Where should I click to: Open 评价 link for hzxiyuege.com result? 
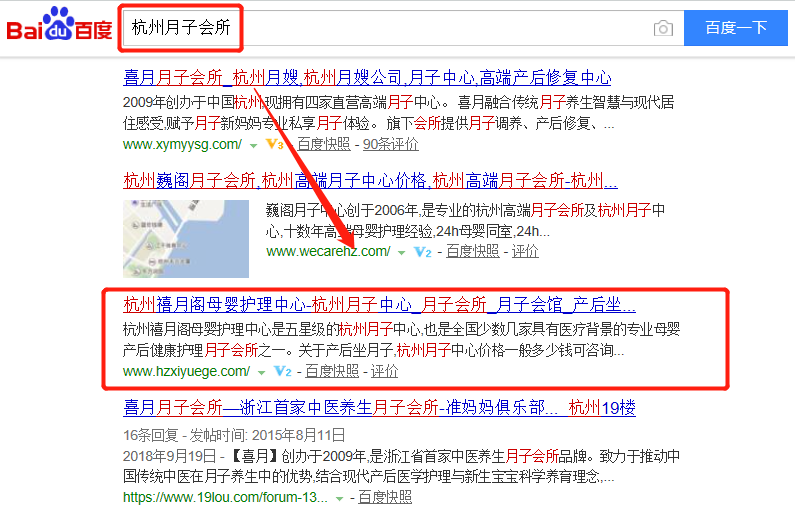click(x=384, y=372)
